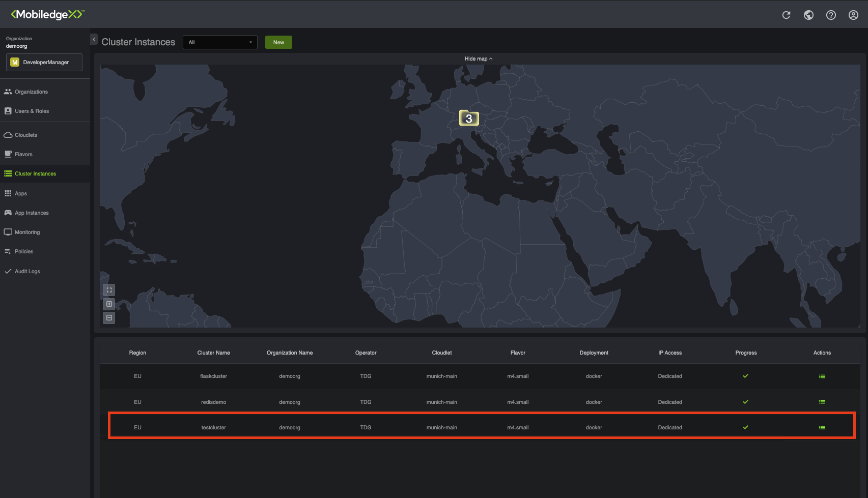Sort by Cluster Name column header
Viewport: 868px width, 498px height.
pos(214,353)
